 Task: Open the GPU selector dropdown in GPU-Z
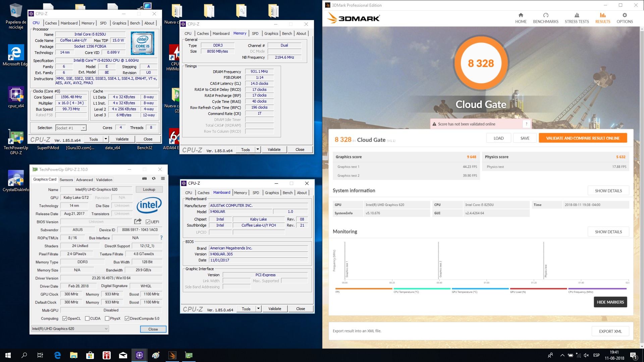(x=70, y=329)
